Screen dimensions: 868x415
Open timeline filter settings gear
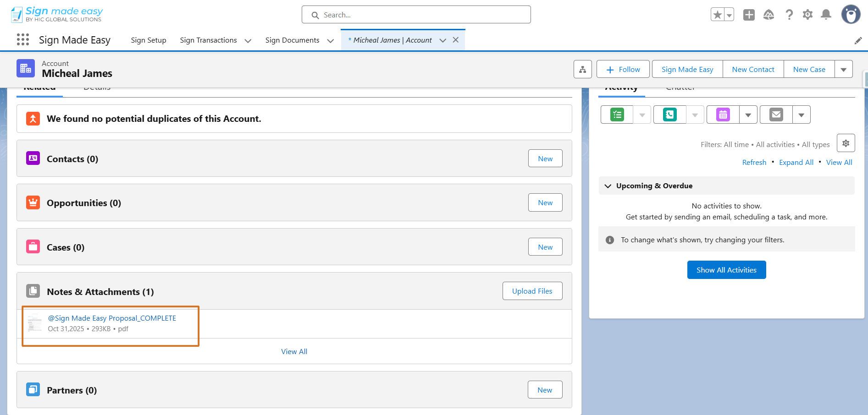click(x=846, y=143)
